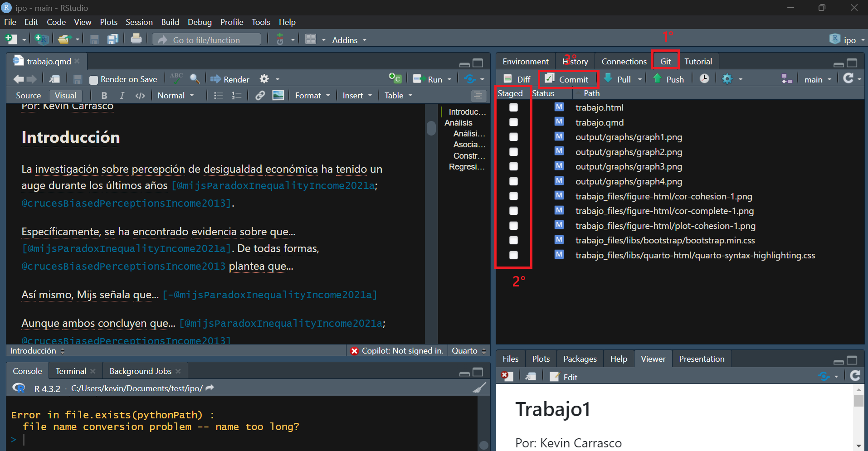Stage the trabajo.html file checkbox

(513, 107)
